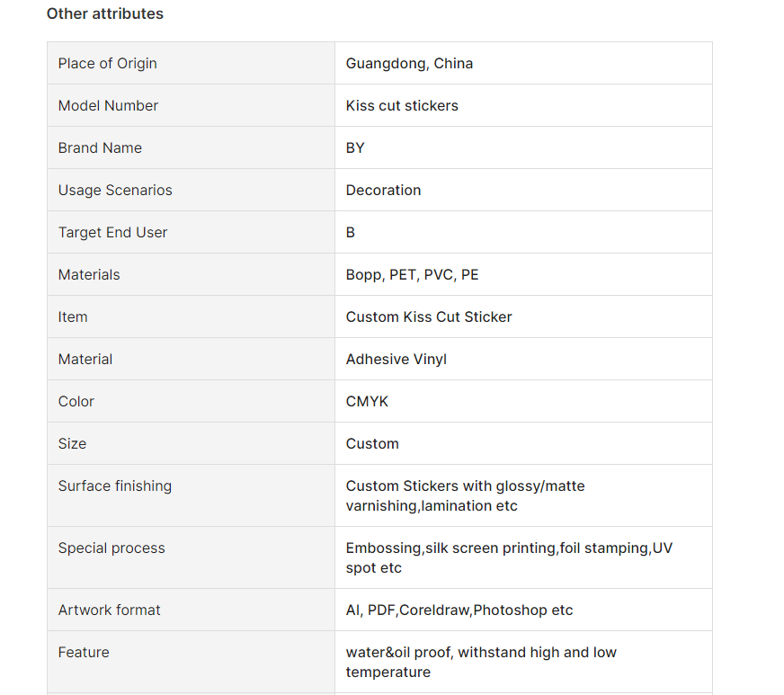Click the Target End User label
This screenshot has height=695, width=784.
(112, 233)
